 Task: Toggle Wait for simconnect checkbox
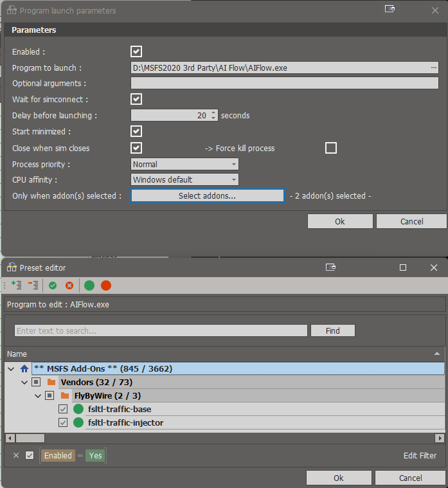click(136, 99)
